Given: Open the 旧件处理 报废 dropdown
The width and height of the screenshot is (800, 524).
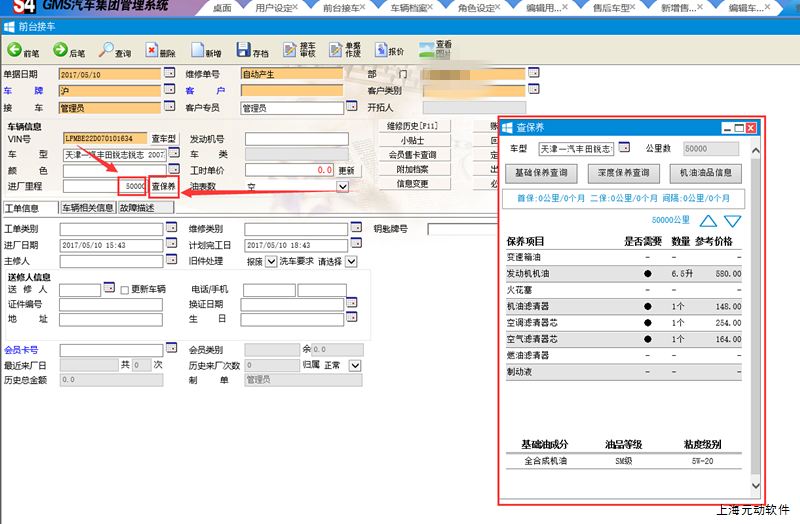Looking at the screenshot, I should (x=271, y=262).
